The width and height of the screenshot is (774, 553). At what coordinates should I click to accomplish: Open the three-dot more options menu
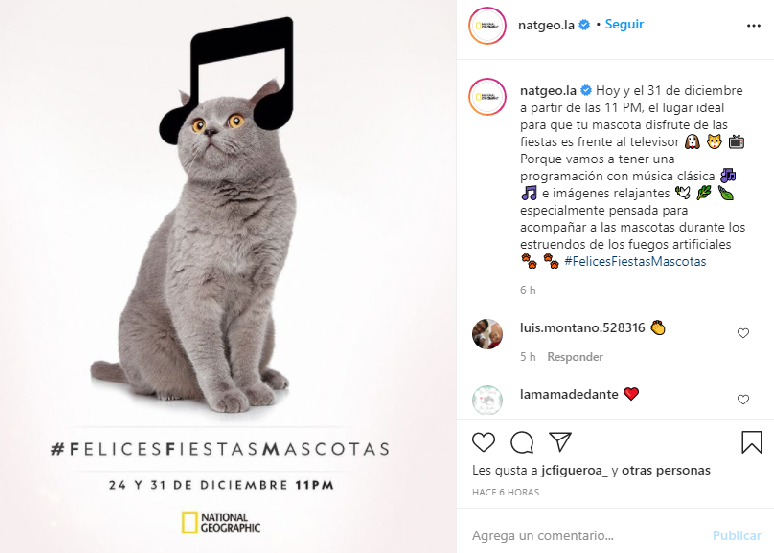coord(753,26)
